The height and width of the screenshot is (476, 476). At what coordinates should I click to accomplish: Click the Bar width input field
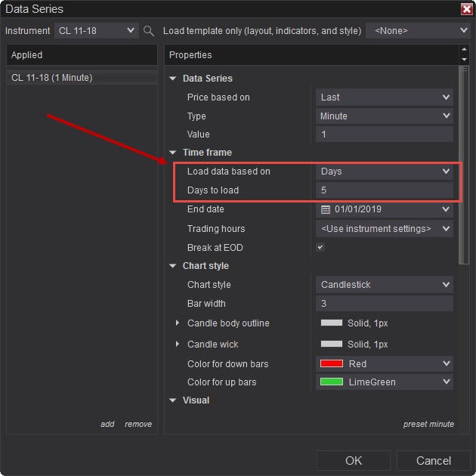click(385, 304)
